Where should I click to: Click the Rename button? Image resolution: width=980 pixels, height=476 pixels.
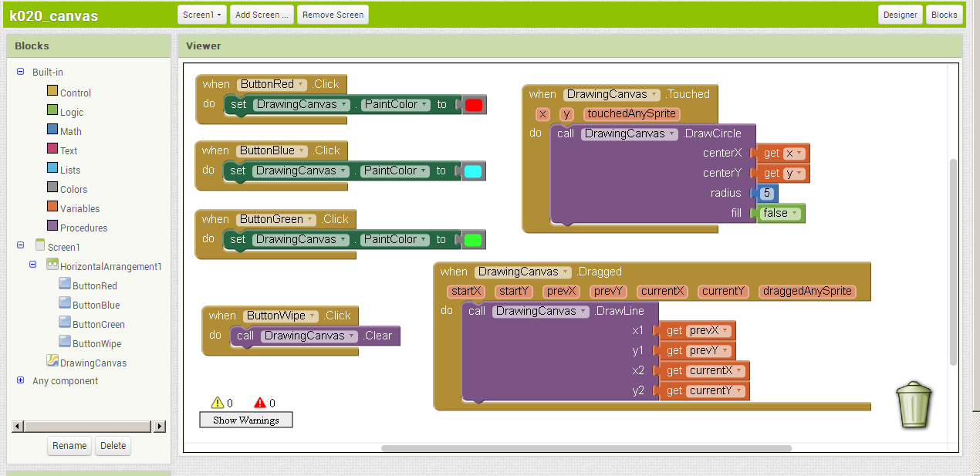(x=69, y=445)
